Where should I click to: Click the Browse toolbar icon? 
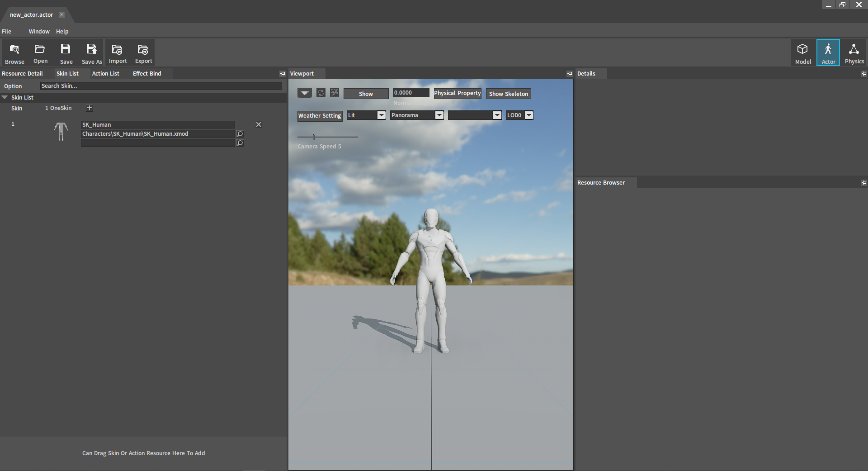[14, 53]
